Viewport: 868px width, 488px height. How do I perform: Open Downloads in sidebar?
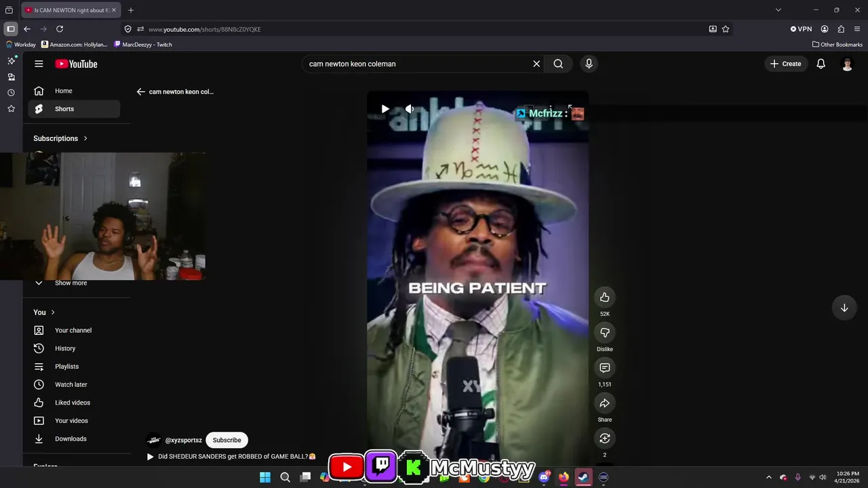pos(74,439)
